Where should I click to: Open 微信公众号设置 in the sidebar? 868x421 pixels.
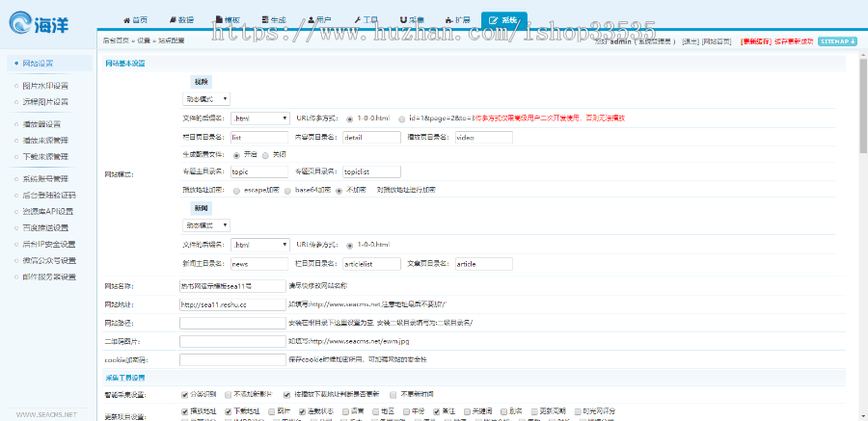[x=49, y=260]
